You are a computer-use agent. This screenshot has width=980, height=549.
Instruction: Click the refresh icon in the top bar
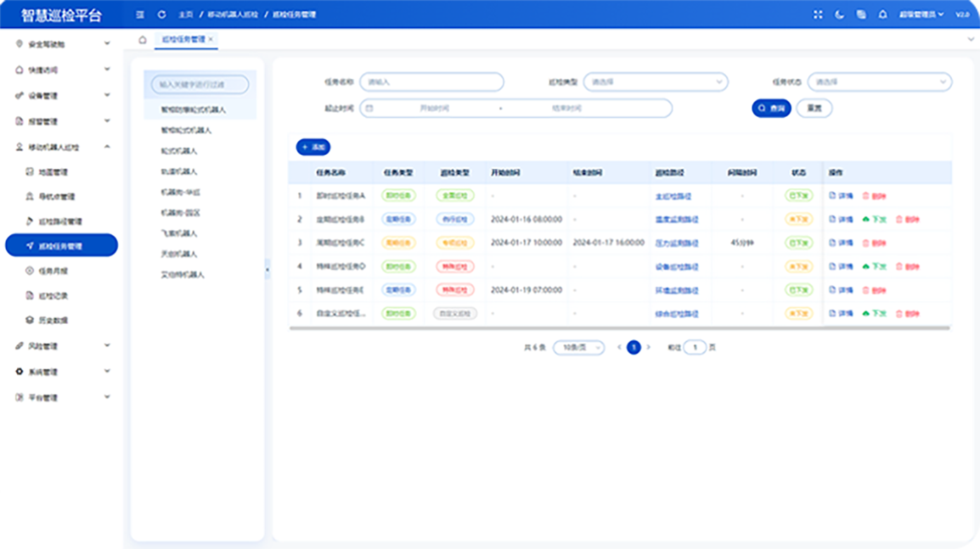162,15
